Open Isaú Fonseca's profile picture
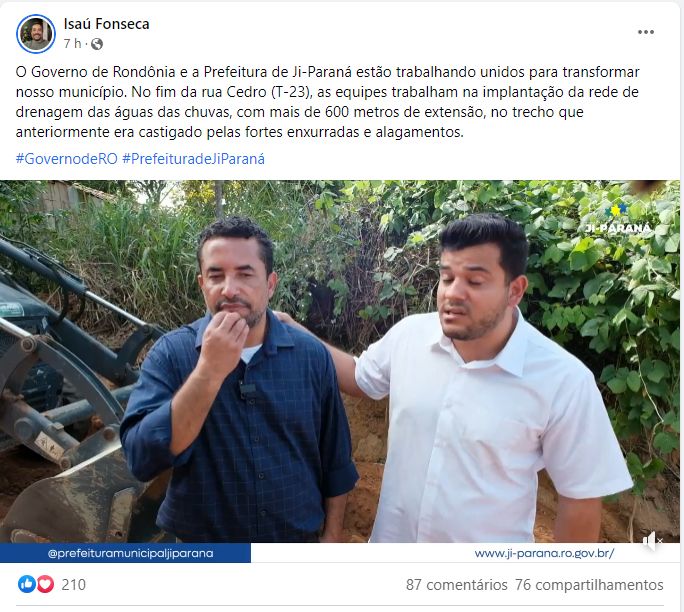684x612 pixels. [x=36, y=34]
